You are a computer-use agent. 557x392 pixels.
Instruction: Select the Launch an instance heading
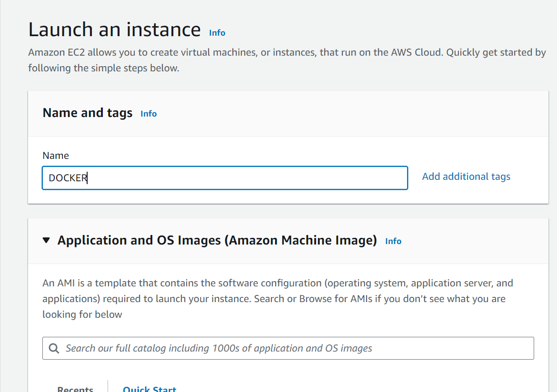[114, 29]
